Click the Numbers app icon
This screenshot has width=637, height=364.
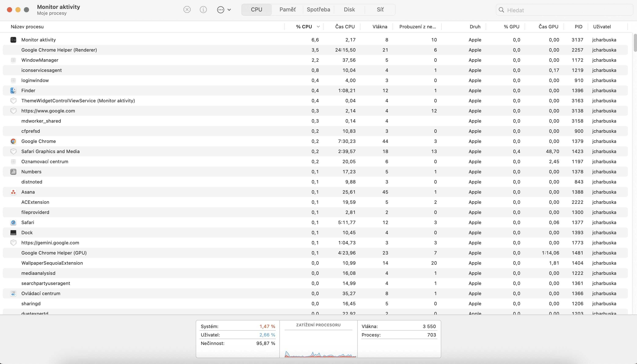pyautogui.click(x=13, y=172)
